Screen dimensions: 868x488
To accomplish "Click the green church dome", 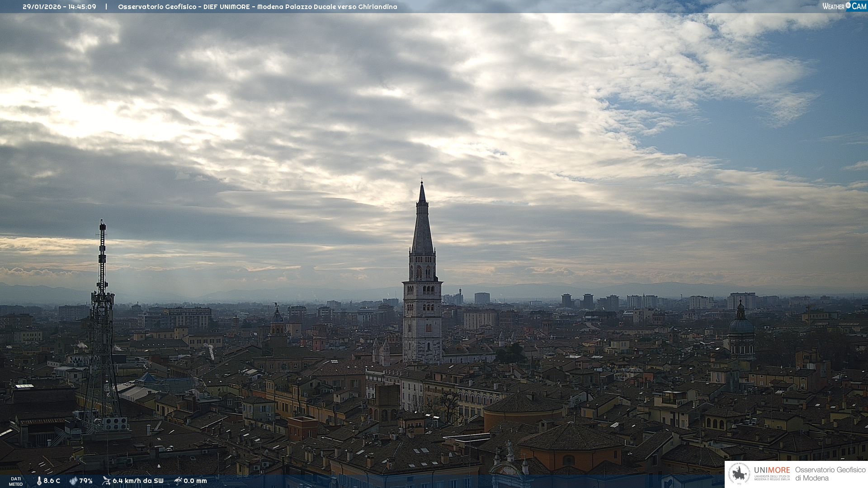I will click(741, 325).
